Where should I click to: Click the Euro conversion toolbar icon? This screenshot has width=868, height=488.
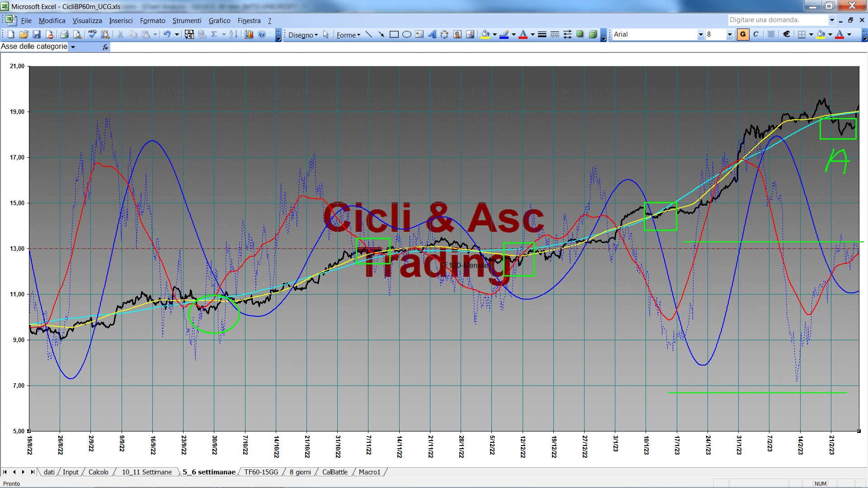(189, 34)
